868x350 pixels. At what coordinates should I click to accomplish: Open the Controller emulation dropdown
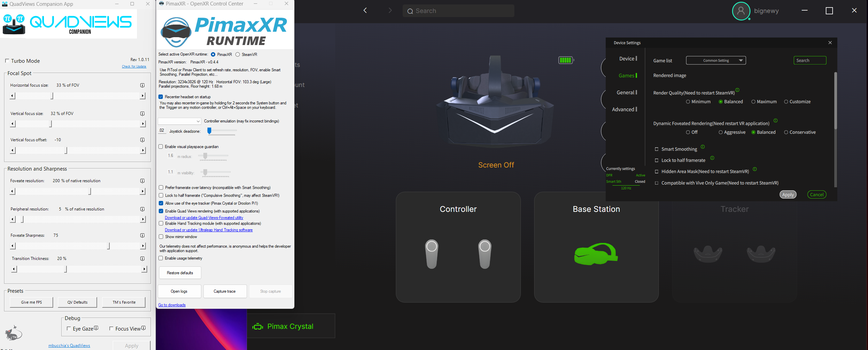pyautogui.click(x=180, y=121)
